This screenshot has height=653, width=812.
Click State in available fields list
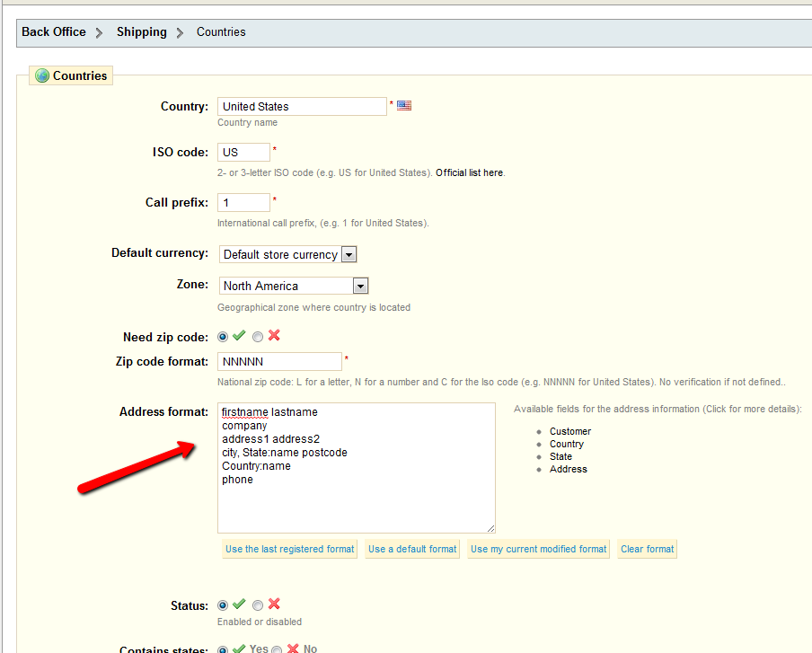pos(560,456)
